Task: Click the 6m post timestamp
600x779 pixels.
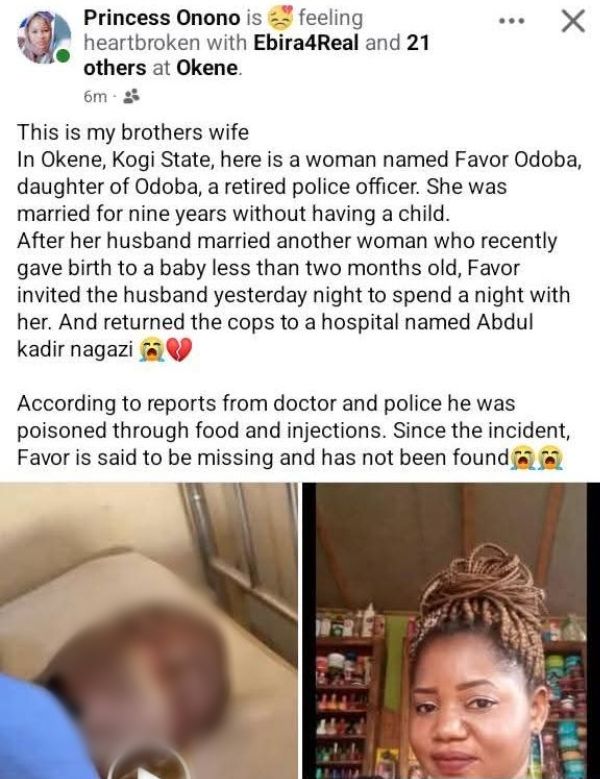Action: (x=95, y=96)
